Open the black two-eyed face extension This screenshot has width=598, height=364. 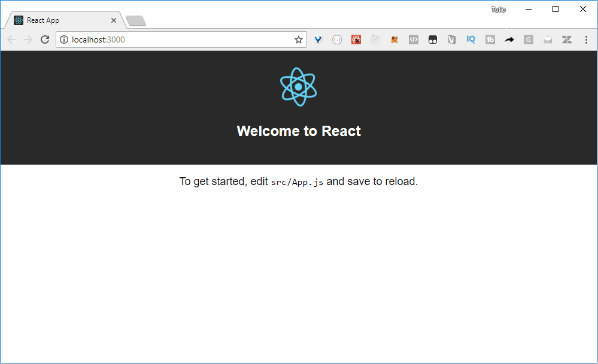[432, 40]
